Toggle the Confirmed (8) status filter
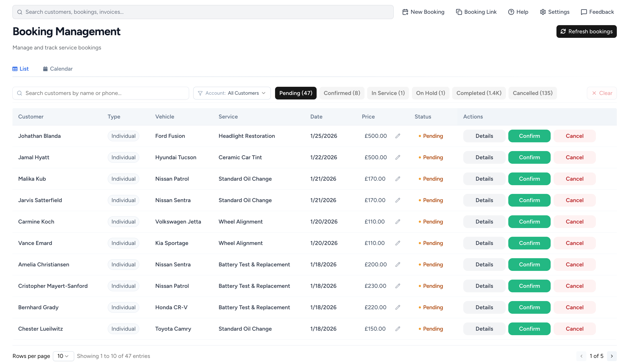 [342, 93]
